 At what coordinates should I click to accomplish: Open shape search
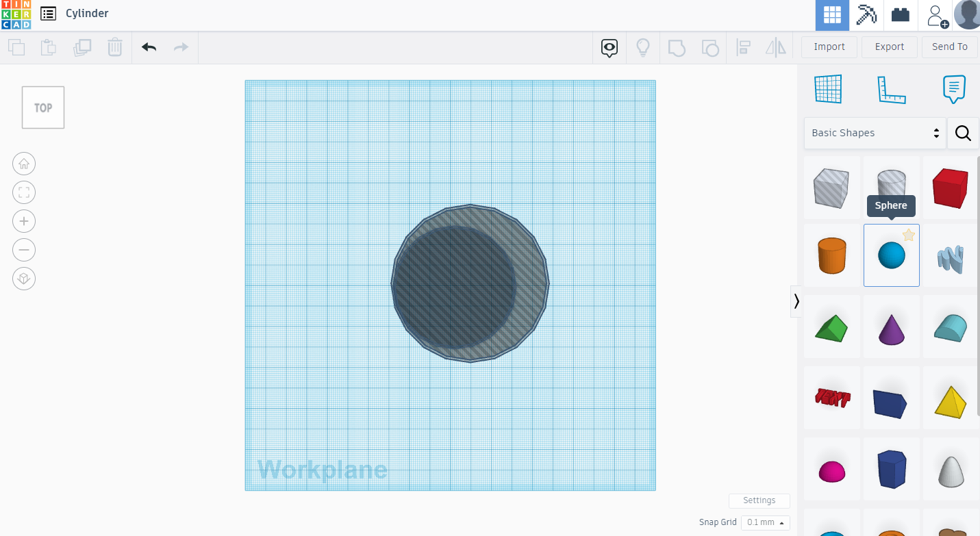963,133
